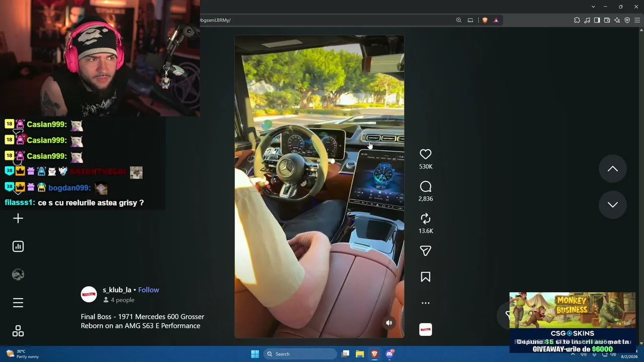Repost the reel using the repost icon

pos(426,219)
